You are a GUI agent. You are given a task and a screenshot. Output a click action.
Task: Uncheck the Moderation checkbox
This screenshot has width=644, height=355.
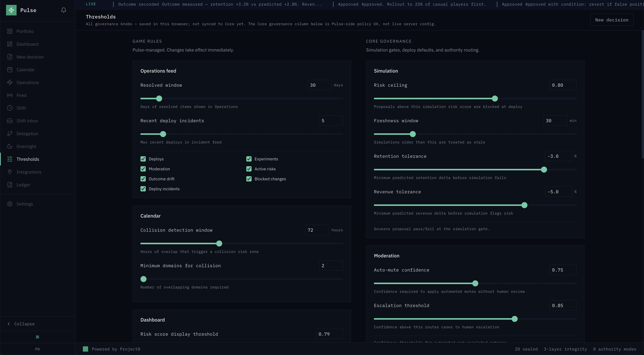tap(143, 169)
